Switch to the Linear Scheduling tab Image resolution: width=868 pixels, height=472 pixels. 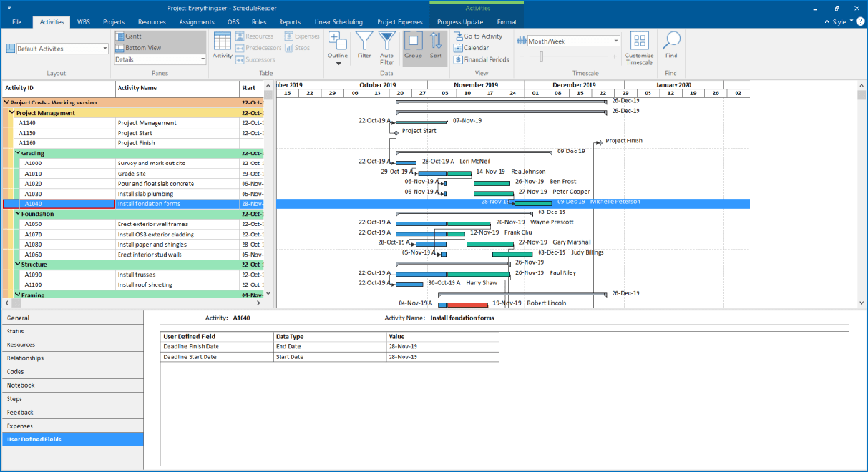[x=338, y=22]
